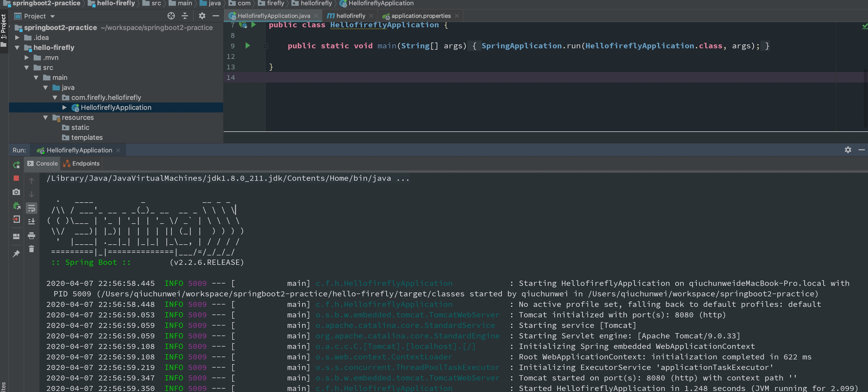Click the camera Dump Threads icon
This screenshot has width=868, height=392.
tap(16, 192)
